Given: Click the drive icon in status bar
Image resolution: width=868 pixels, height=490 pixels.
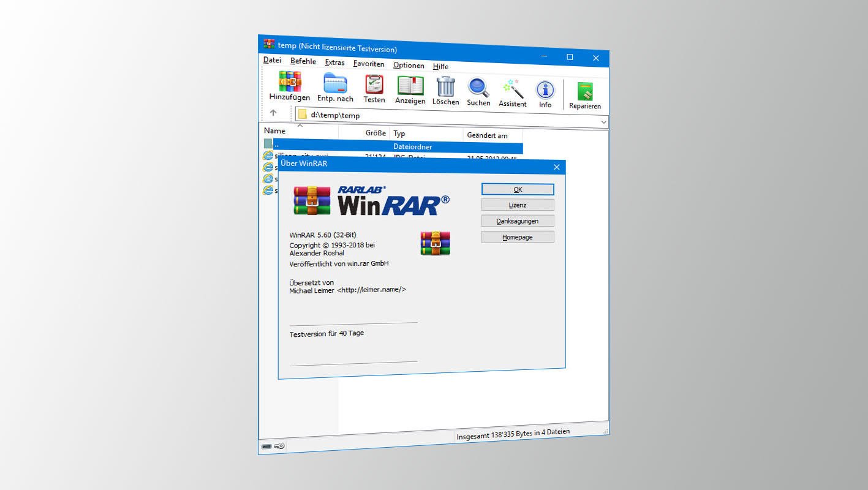Looking at the screenshot, I should (x=266, y=446).
